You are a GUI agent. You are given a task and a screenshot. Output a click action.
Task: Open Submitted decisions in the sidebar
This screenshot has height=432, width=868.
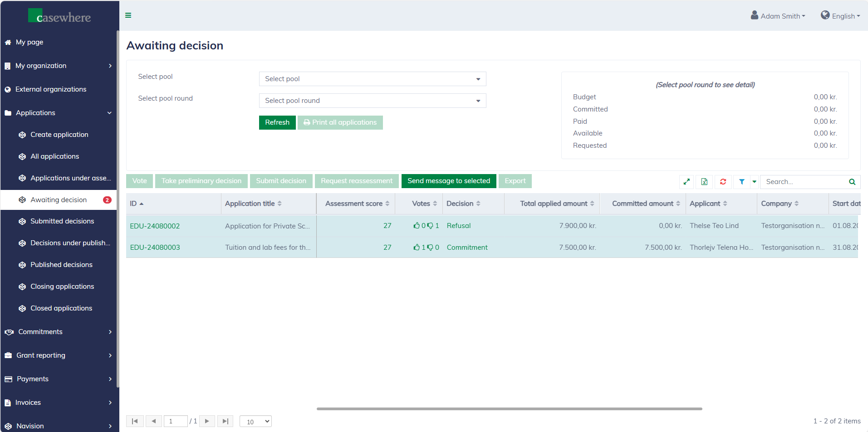[62, 221]
